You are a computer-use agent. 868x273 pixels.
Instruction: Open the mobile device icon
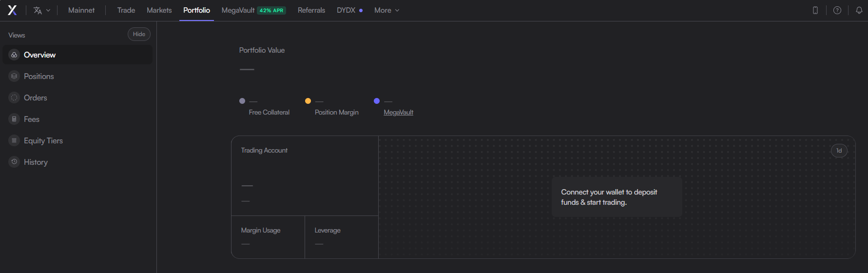pos(815,10)
